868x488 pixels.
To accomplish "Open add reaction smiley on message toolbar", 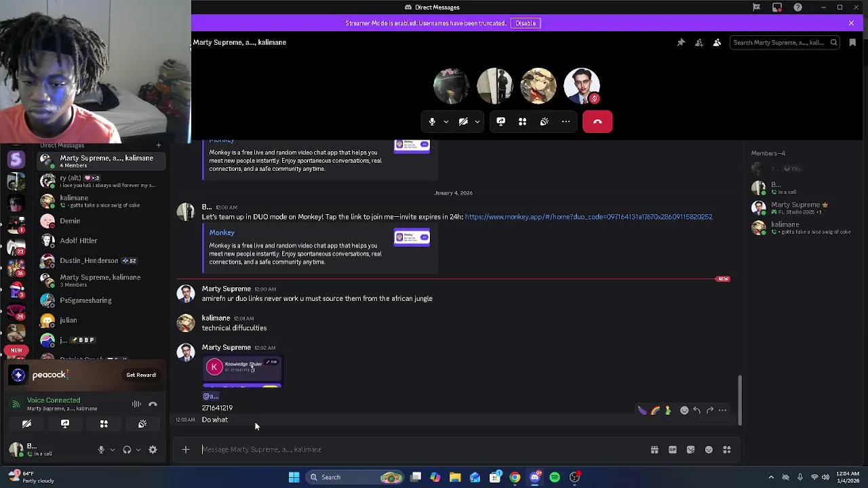I will coord(684,410).
